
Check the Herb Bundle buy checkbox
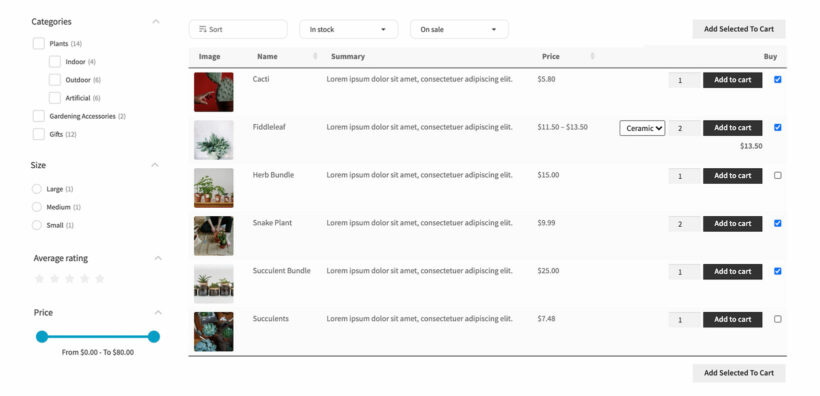[x=778, y=175]
